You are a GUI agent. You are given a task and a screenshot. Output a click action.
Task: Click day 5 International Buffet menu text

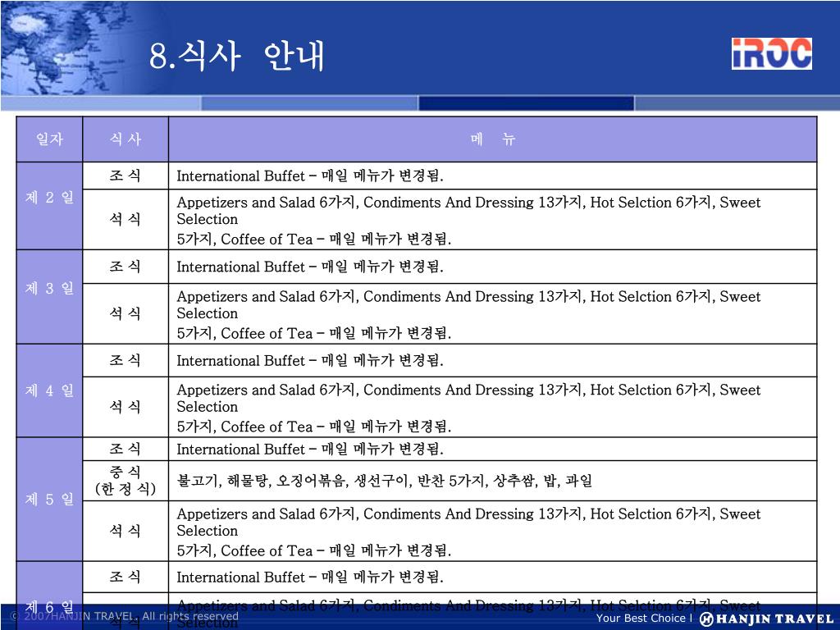coord(310,449)
